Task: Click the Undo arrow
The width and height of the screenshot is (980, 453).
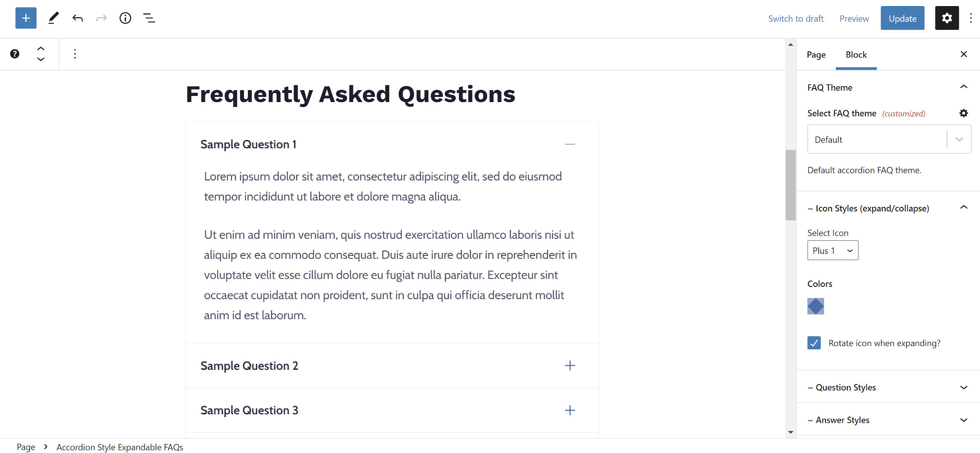Action: 78,18
